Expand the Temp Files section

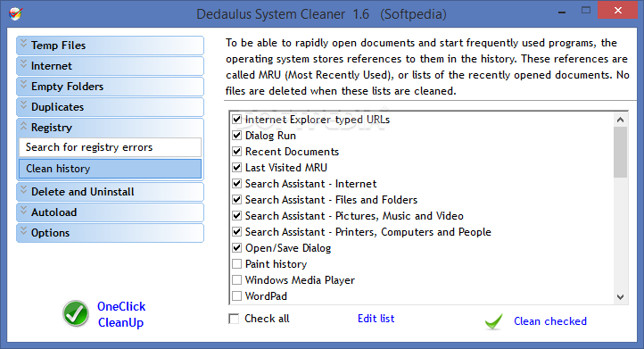click(110, 46)
